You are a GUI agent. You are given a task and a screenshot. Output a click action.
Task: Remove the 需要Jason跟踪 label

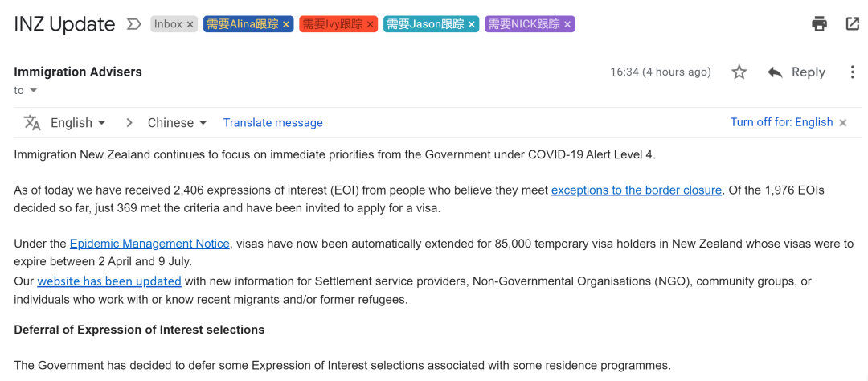point(472,24)
